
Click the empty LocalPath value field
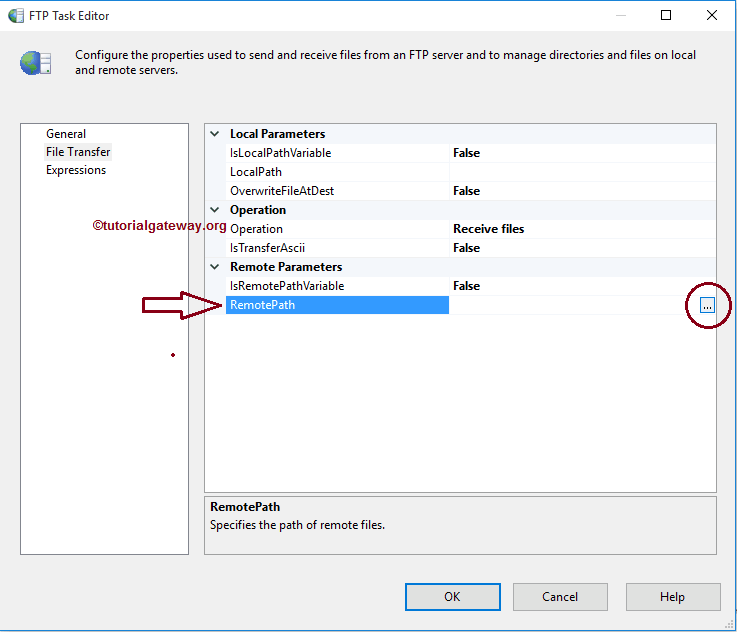[x=582, y=172]
